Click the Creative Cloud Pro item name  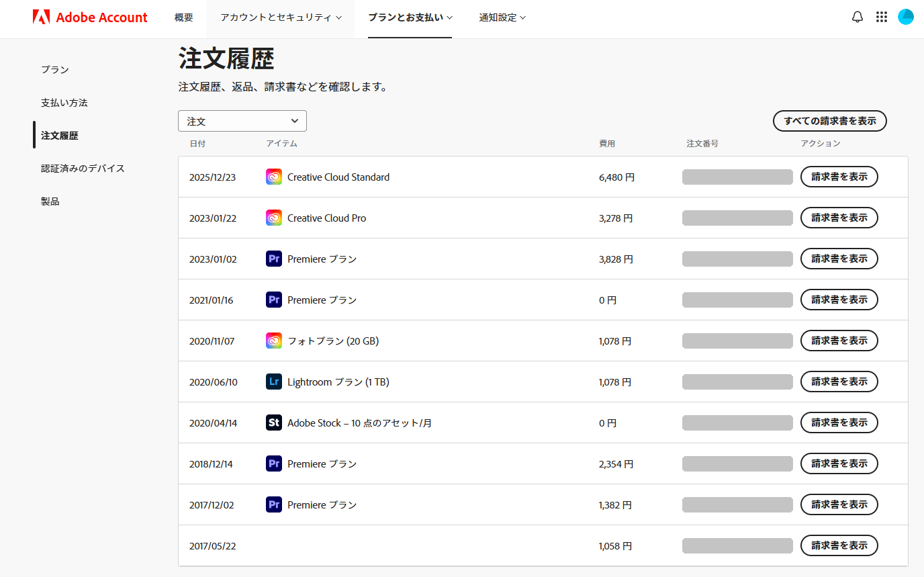[x=327, y=218]
